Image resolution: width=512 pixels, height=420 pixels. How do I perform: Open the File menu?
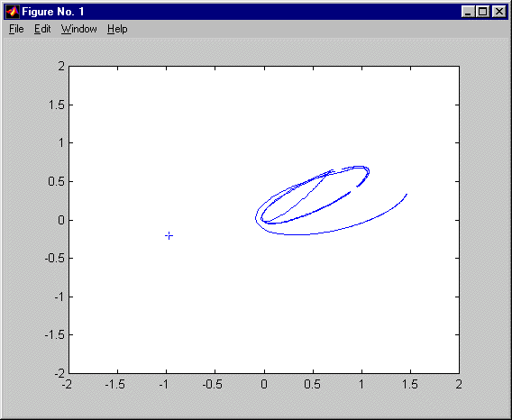pyautogui.click(x=16, y=29)
